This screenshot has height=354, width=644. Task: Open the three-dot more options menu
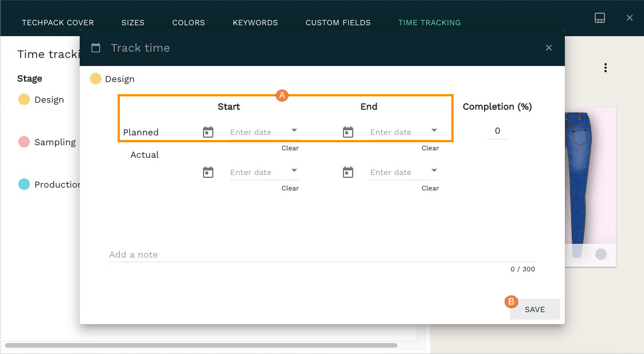point(606,68)
